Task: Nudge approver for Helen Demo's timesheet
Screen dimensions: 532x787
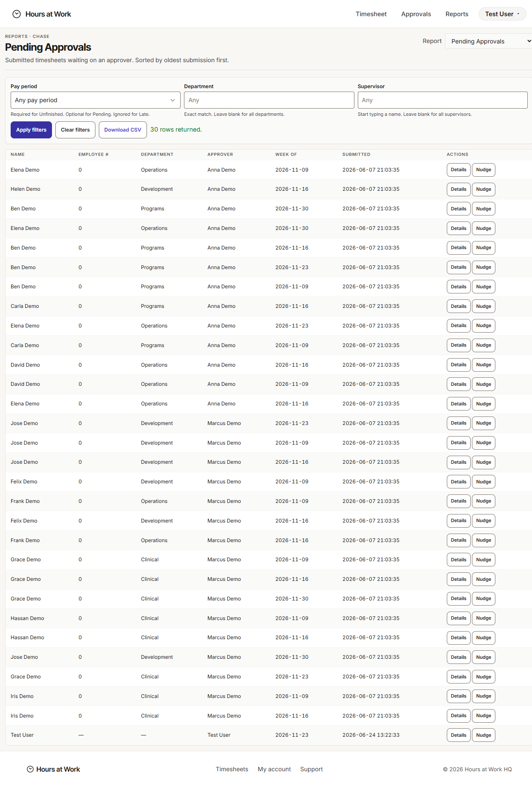Action: click(483, 189)
